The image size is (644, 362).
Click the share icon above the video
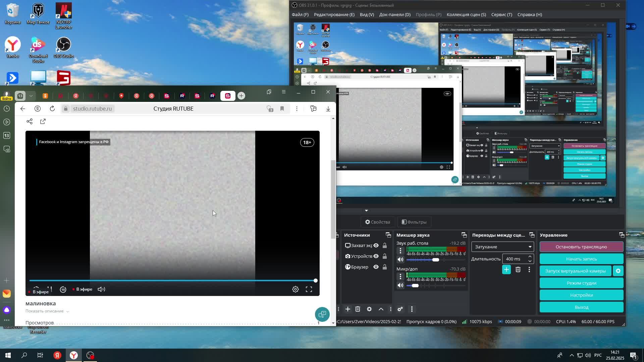(x=30, y=121)
